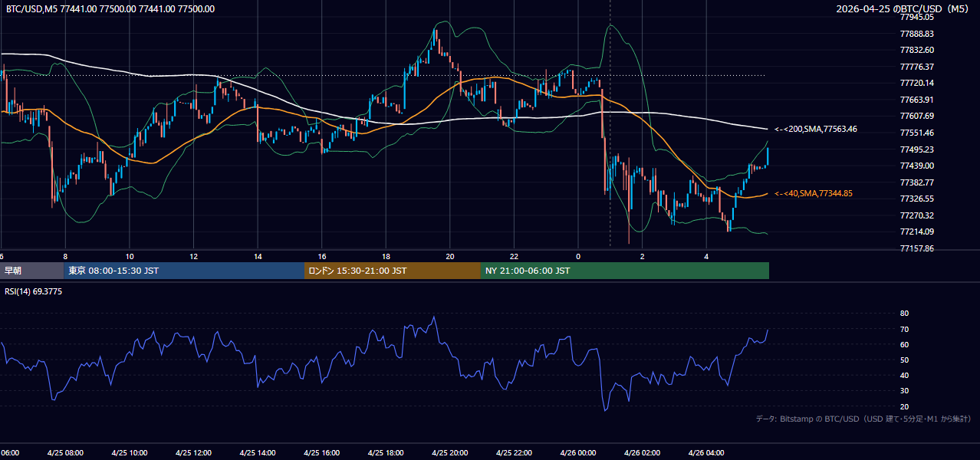Viewport: 980px width, 460px height.
Task: Click hour tick 16 under the price chart
Action: 322,256
